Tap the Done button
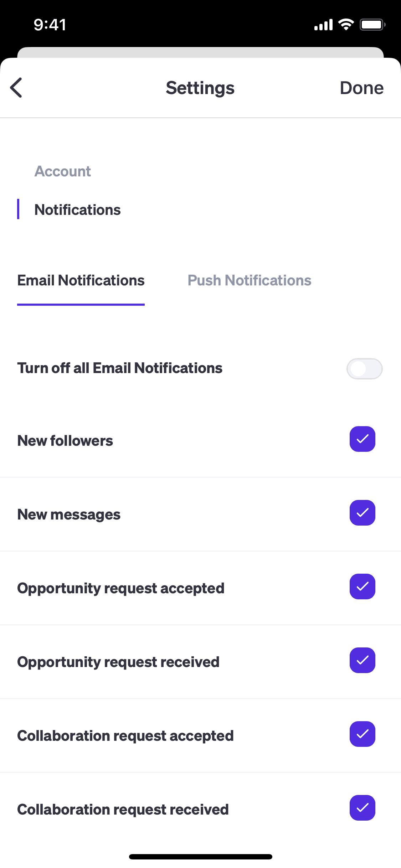 pyautogui.click(x=361, y=88)
